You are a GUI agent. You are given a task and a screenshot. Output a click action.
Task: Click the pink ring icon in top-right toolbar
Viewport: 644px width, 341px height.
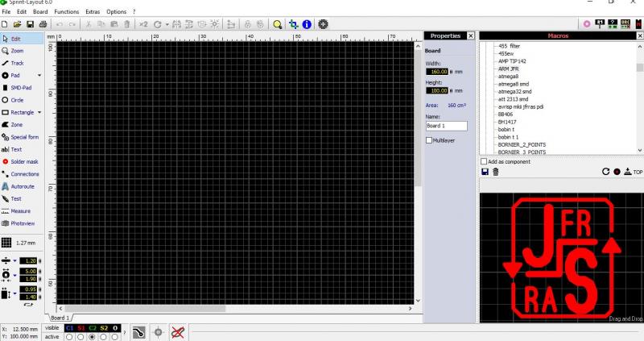tap(587, 24)
